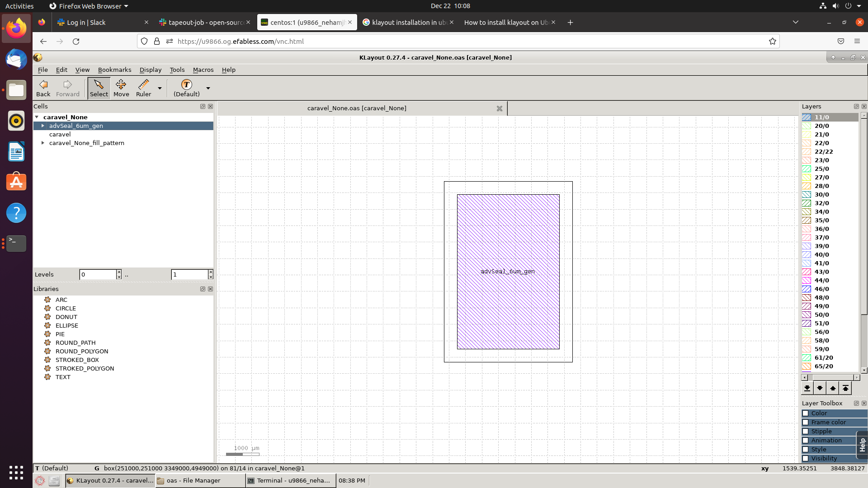Turn on Visibility in Layer Toolbox
The image size is (868, 488).
[x=807, y=459]
